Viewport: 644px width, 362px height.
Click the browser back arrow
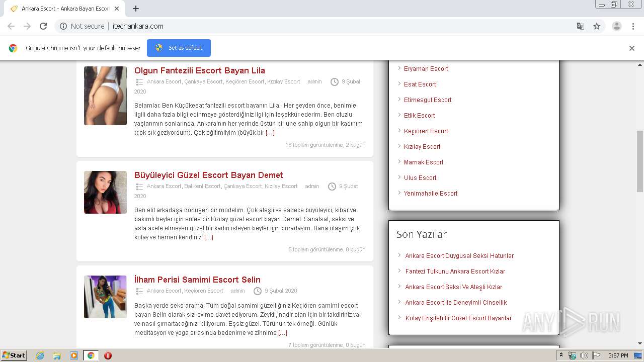click(x=11, y=26)
